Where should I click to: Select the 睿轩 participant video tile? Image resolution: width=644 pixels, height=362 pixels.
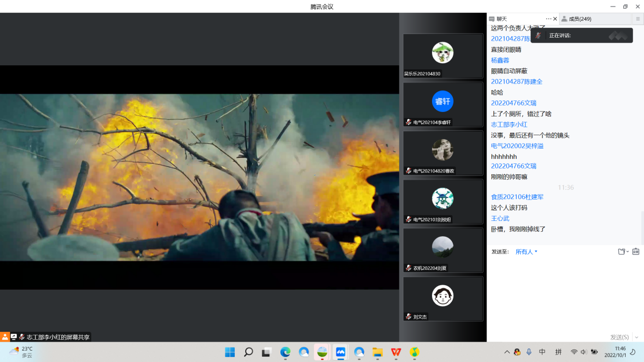pos(443,104)
